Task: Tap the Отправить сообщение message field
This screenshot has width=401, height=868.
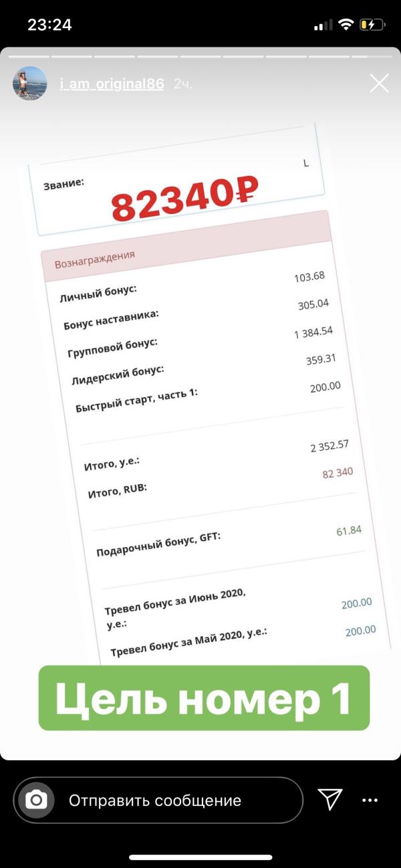Action: pos(158,800)
